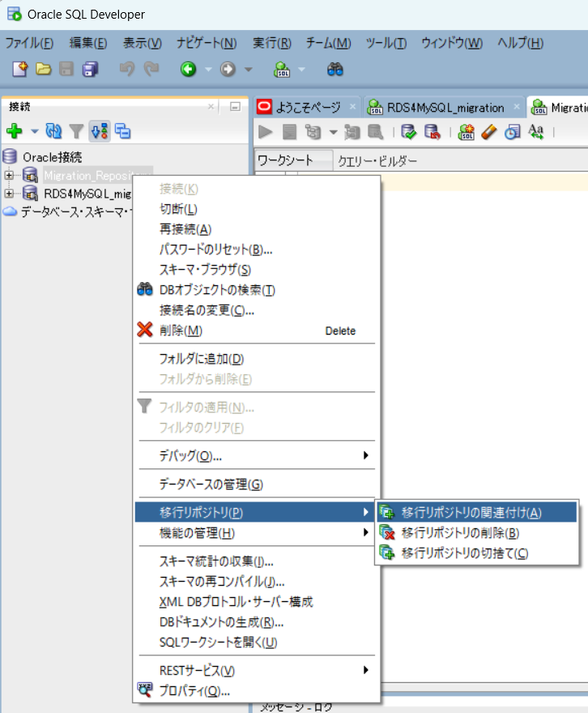Open the ファイル(F) menu

click(29, 43)
